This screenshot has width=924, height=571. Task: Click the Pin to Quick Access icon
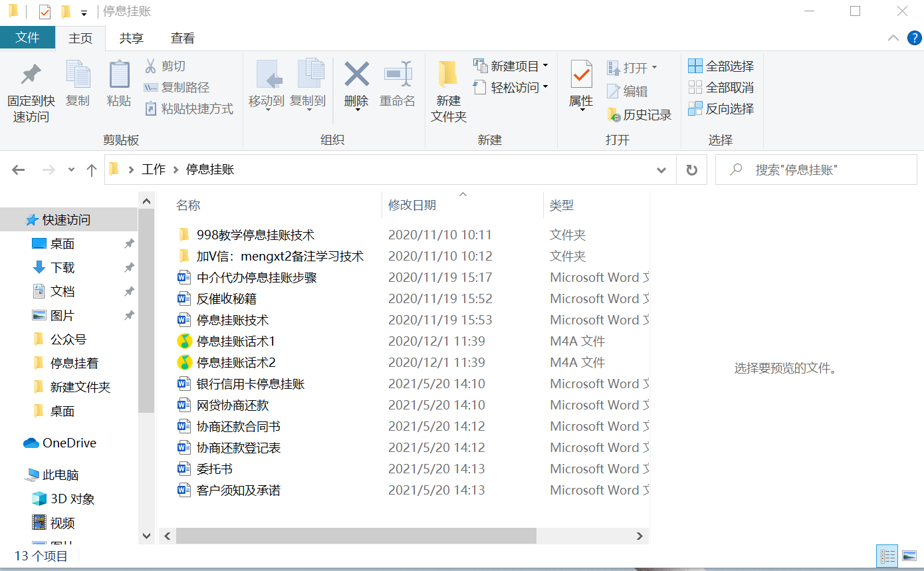[x=31, y=75]
